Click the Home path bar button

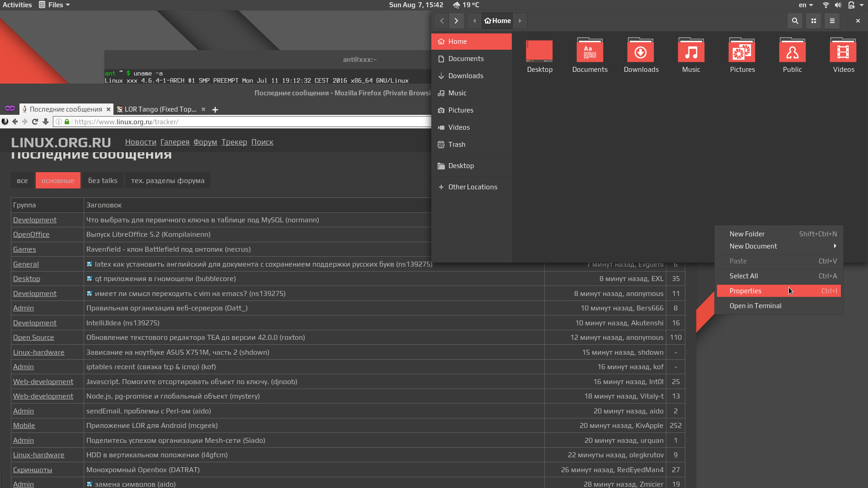point(497,21)
